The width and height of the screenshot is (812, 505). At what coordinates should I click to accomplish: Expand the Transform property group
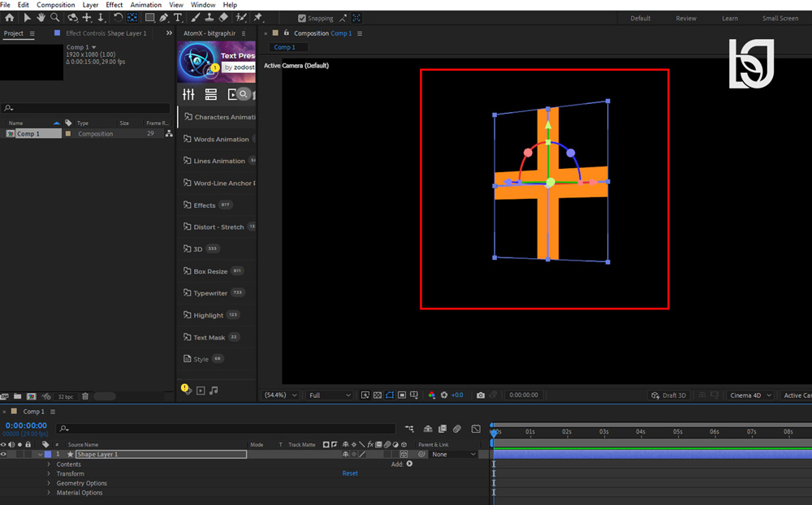50,473
